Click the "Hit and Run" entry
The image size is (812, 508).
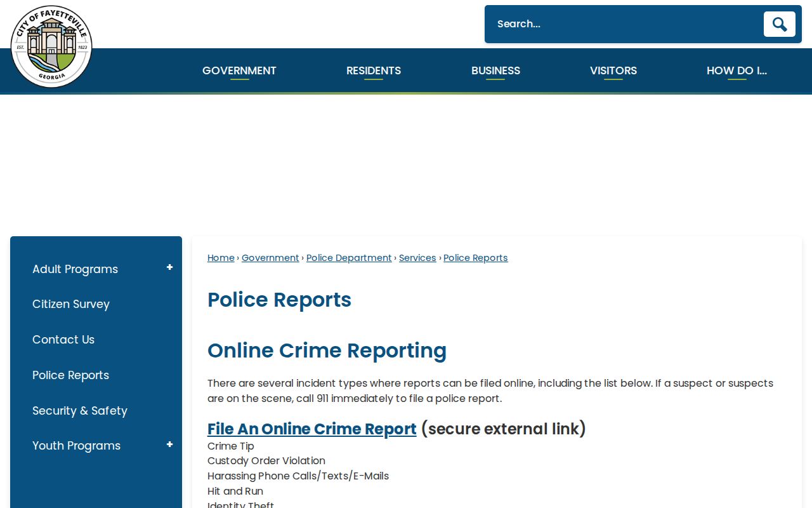[235, 491]
